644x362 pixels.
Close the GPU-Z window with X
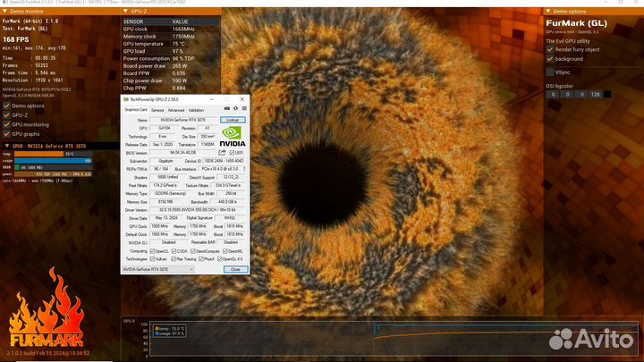[241, 99]
